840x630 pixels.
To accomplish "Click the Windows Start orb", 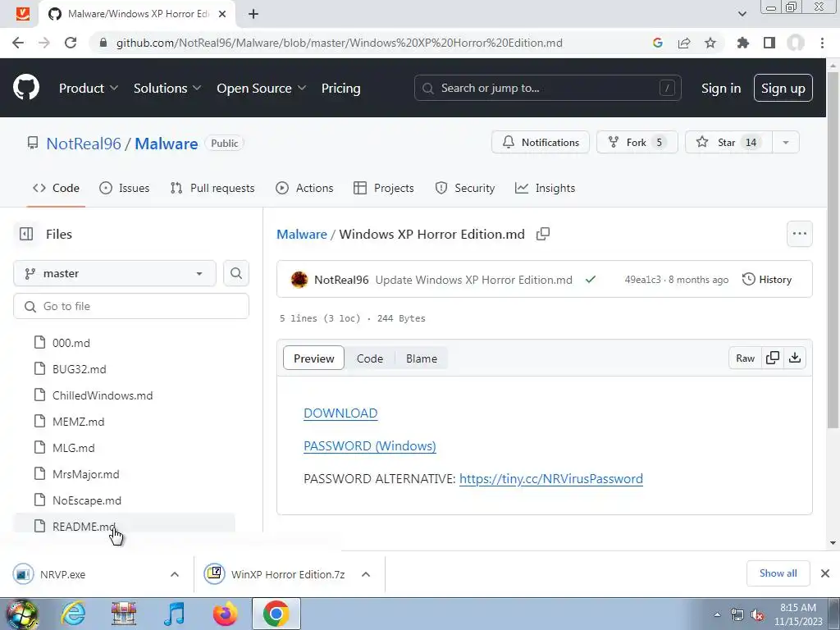I will coord(22,614).
